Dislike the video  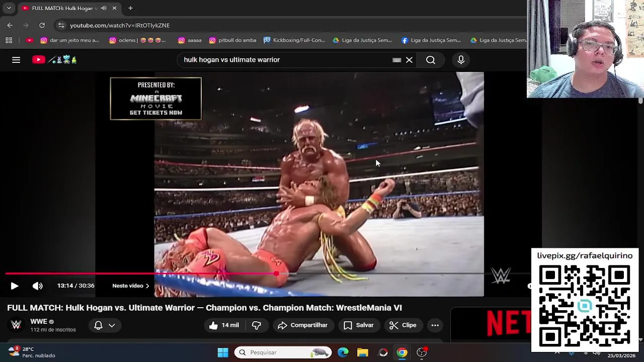click(257, 325)
